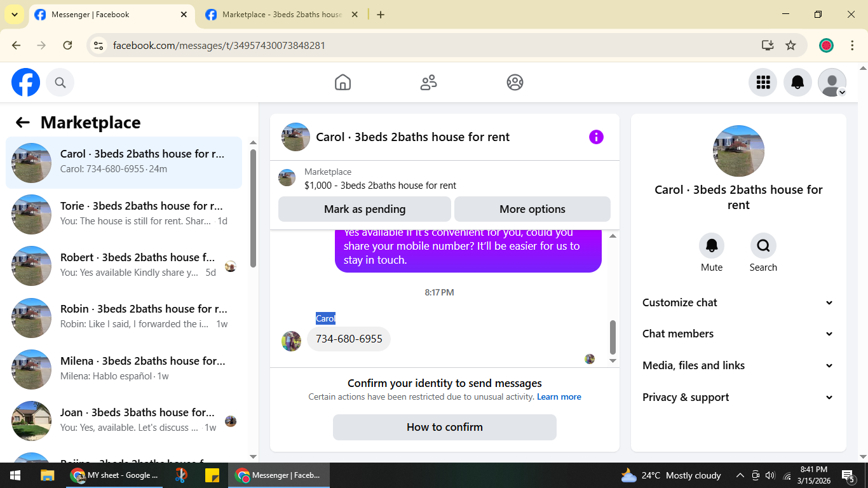The image size is (868, 488).
Task: Open File Explorer from the taskbar
Action: 47,475
